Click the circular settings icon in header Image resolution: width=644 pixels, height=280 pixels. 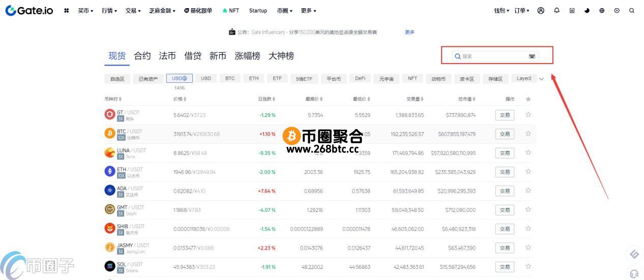(x=617, y=10)
